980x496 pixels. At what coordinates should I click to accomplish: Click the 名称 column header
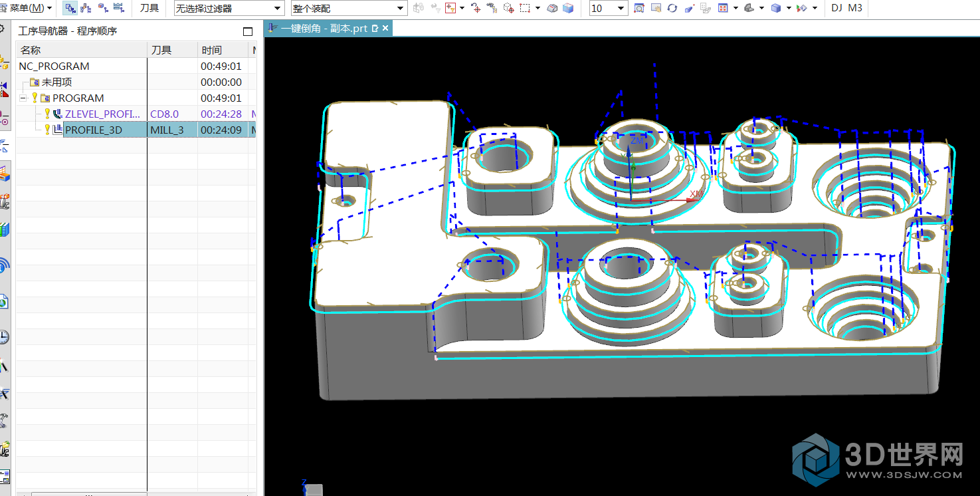(x=81, y=50)
